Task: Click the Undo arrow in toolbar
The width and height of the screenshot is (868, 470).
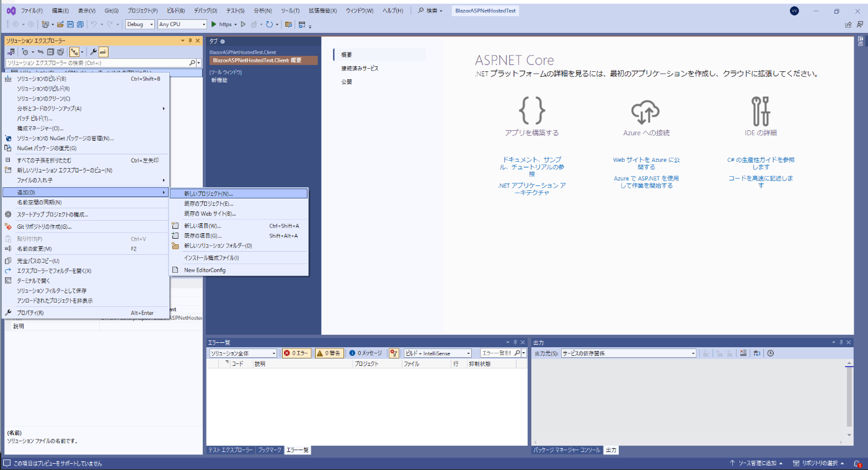Action: [x=94, y=24]
